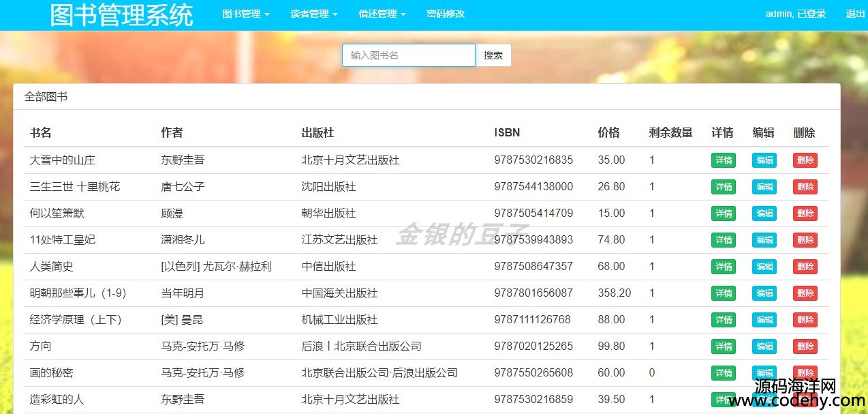This screenshot has width=868, height=414.
Task: Edit the book 11处特工皇妃
Action: coord(764,240)
